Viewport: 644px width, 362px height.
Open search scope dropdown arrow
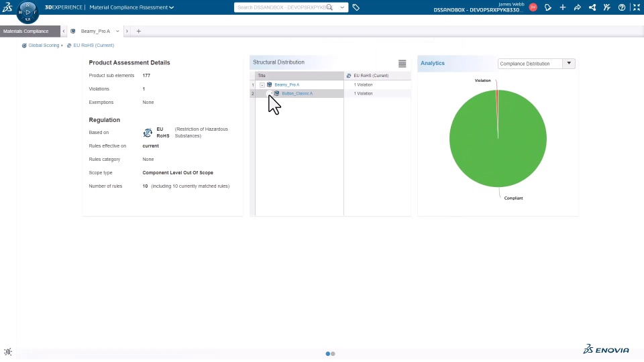(x=342, y=7)
